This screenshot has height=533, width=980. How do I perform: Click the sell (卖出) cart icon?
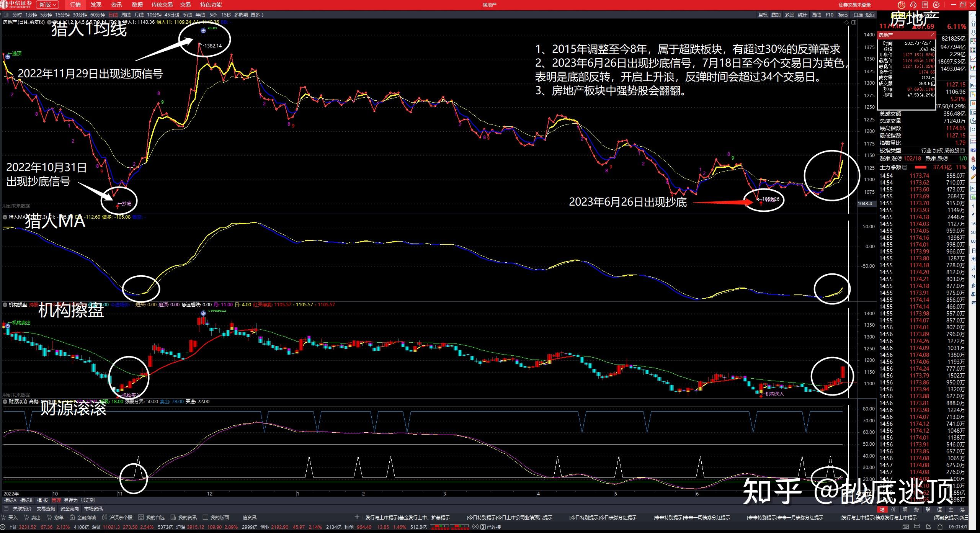[26, 517]
